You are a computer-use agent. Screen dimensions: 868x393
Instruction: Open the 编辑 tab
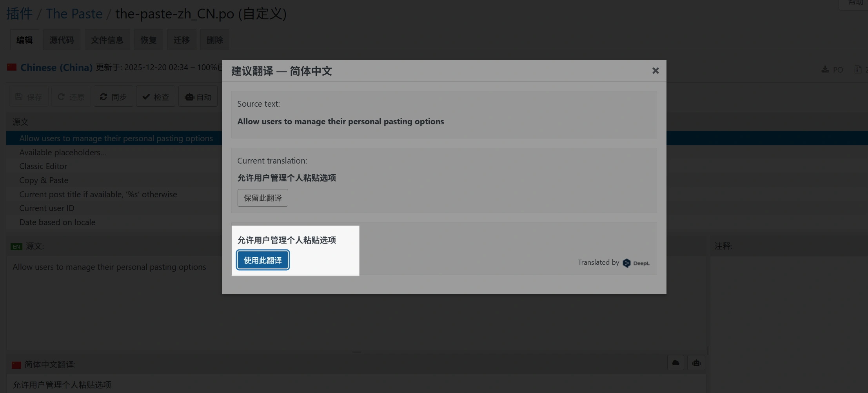tap(24, 40)
